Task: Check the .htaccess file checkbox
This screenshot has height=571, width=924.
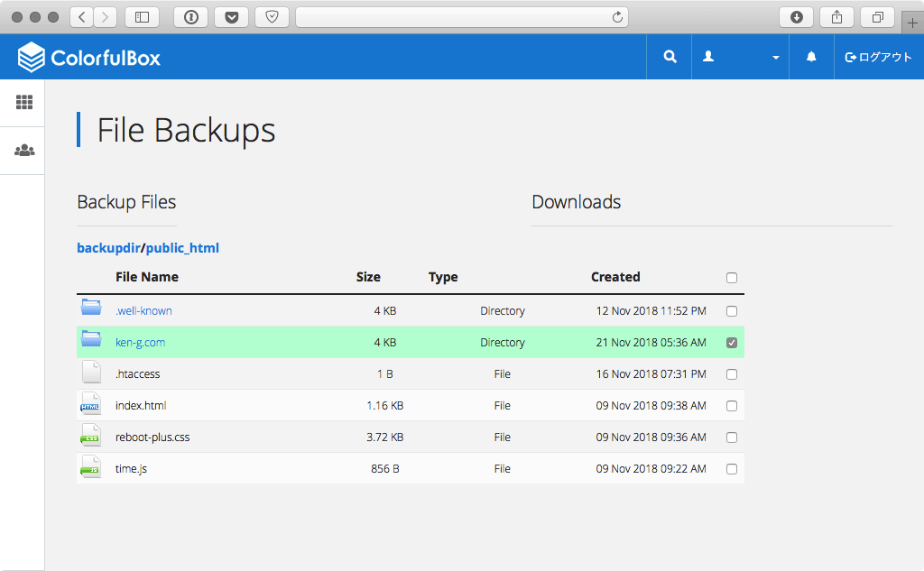Action: click(732, 374)
